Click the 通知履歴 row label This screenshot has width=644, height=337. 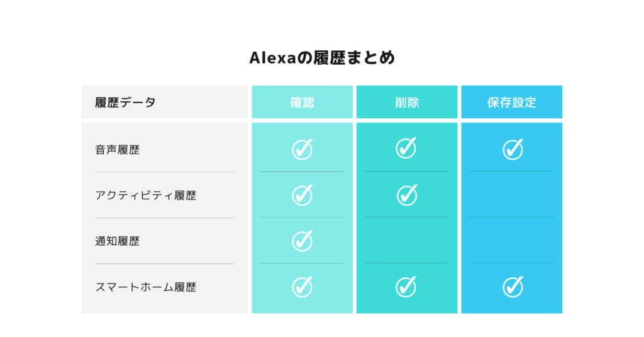click(x=118, y=241)
